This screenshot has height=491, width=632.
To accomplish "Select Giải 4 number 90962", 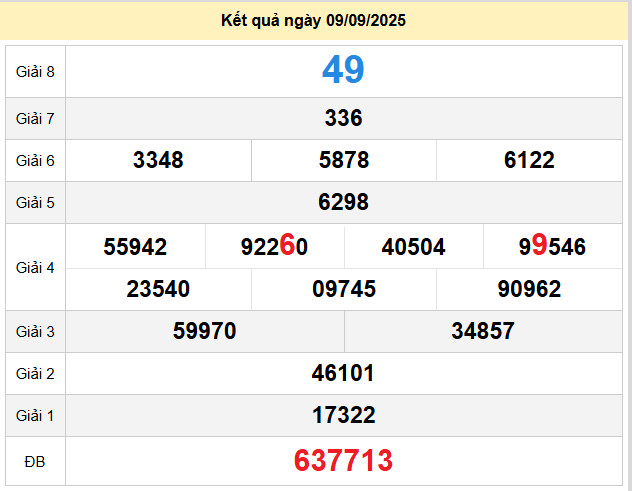I will click(529, 289).
